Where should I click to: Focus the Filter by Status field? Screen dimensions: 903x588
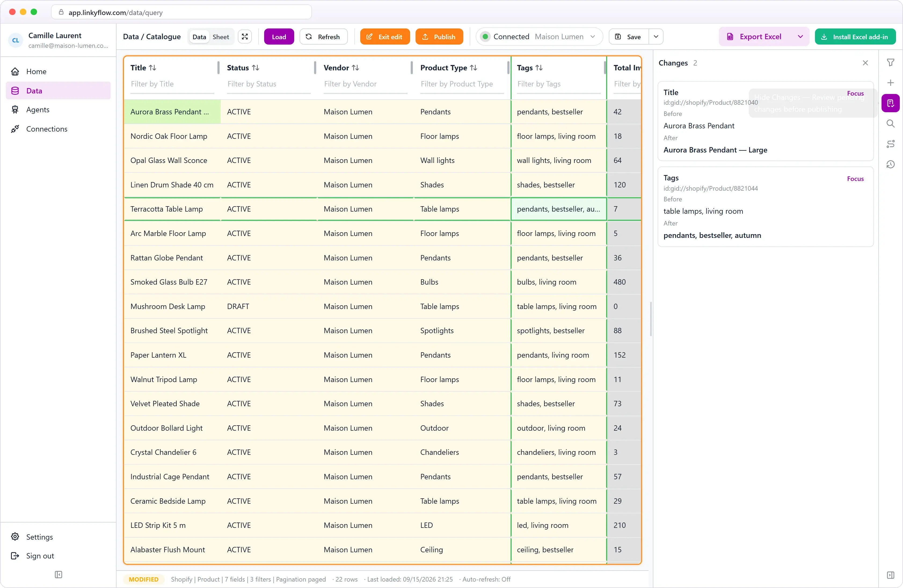(269, 84)
